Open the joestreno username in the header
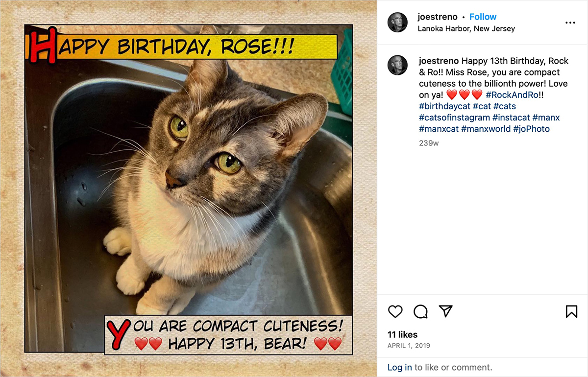The image size is (588, 377). 437,17
